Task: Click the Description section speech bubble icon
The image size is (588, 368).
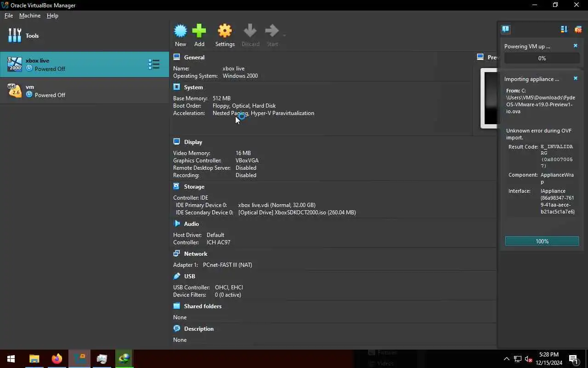Action: click(x=177, y=328)
